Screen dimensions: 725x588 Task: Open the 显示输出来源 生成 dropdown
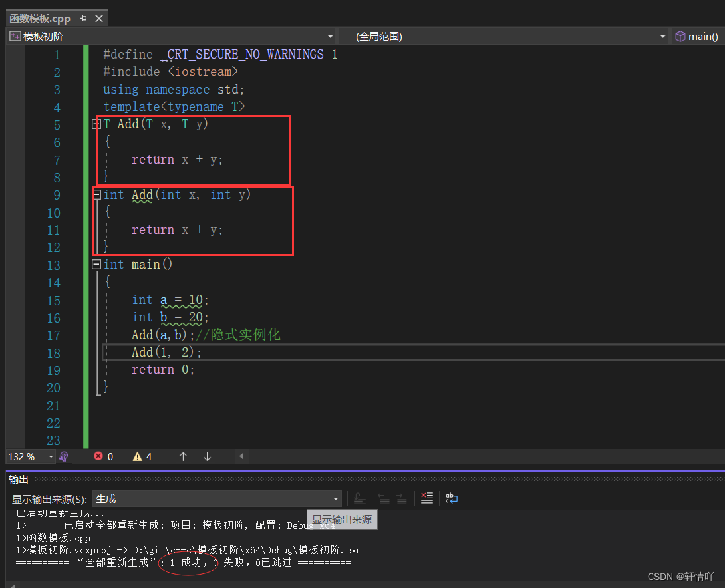click(217, 499)
